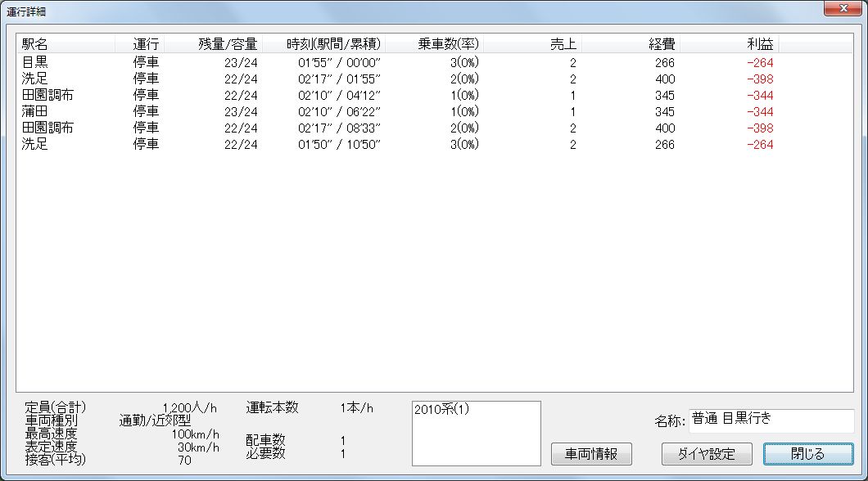This screenshot has height=481, width=868.
Task: Click 停車 in the 蒲田 row
Action: point(146,112)
